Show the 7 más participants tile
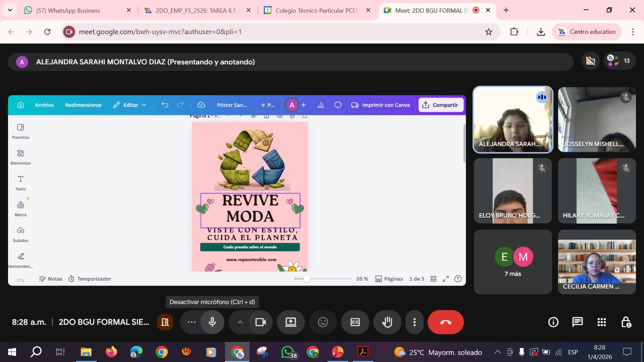644x362 pixels. (513, 262)
